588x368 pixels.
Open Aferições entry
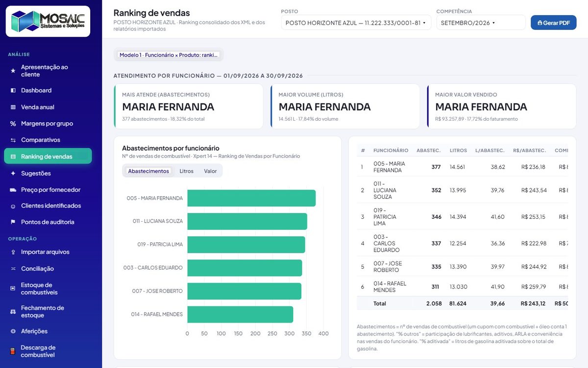[48, 331]
